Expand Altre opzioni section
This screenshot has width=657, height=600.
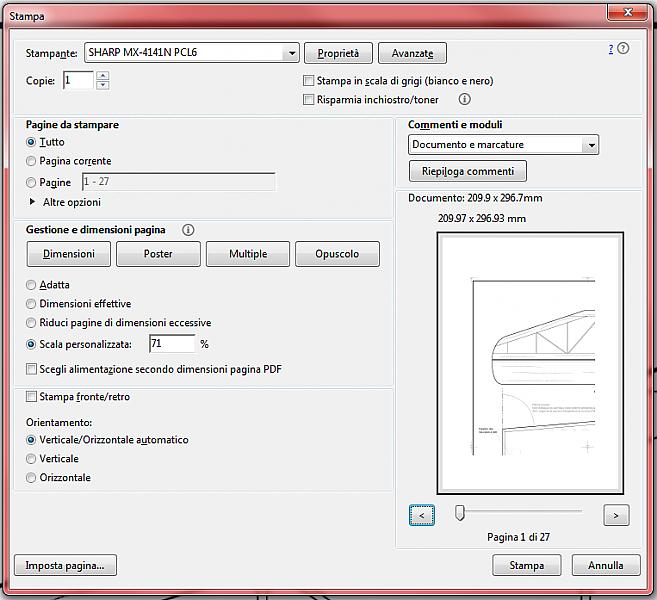(33, 202)
